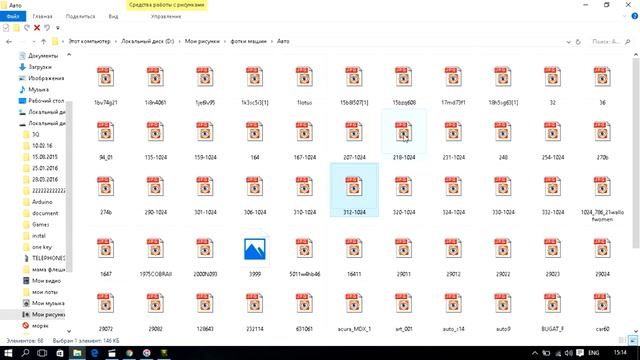This screenshot has height=360, width=640.
Task: Select Документы in the navigation pane
Action: point(39,56)
